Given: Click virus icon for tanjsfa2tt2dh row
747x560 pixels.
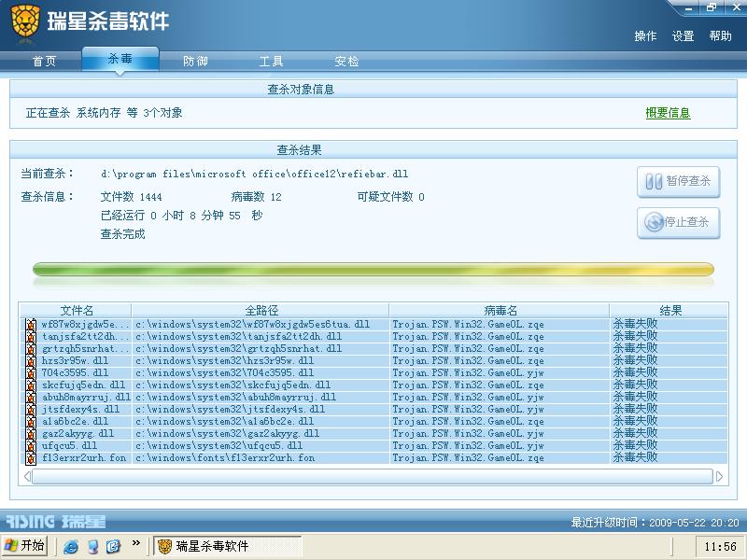Looking at the screenshot, I should pyautogui.click(x=31, y=337).
